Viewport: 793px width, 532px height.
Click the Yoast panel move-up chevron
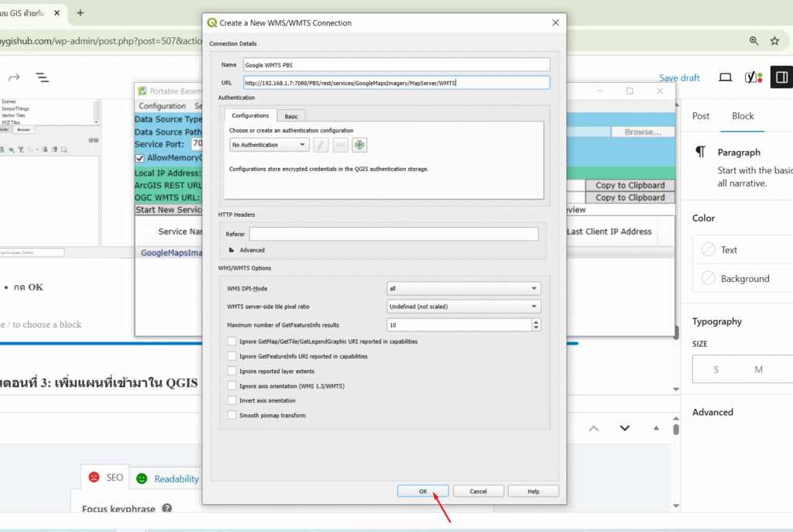[x=594, y=428]
